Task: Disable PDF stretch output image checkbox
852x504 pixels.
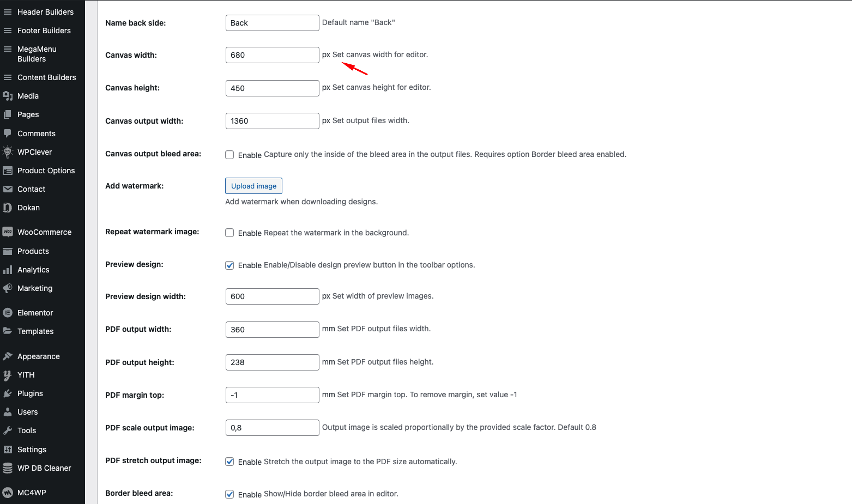Action: 229,462
